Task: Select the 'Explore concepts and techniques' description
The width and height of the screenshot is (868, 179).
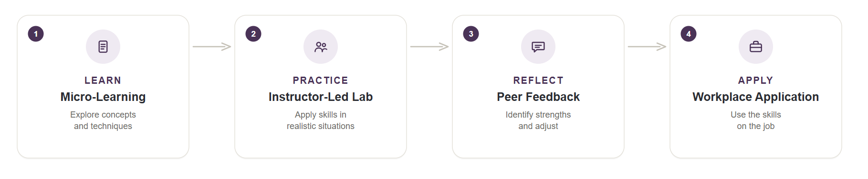Action: point(103,120)
